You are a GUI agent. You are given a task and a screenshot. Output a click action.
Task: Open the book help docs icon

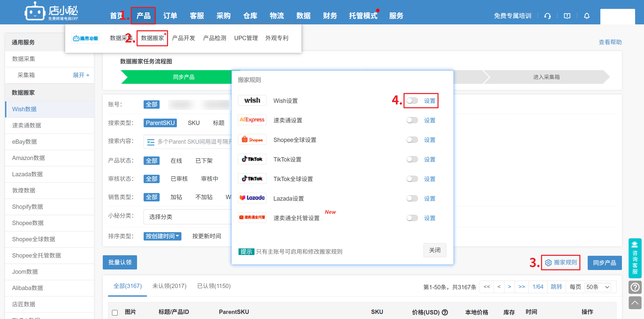click(x=567, y=16)
